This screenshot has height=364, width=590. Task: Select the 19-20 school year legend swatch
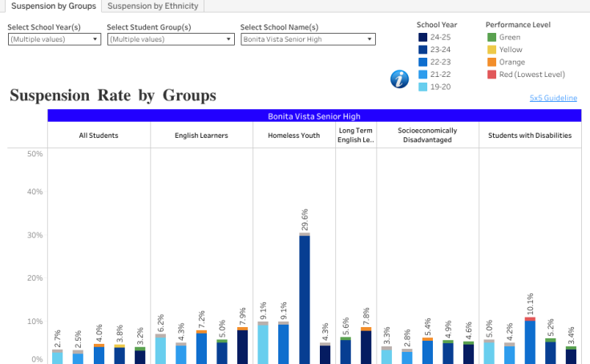(x=423, y=87)
